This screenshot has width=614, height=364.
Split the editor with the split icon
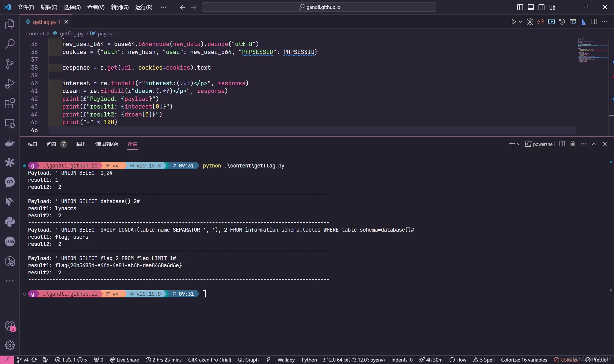[594, 22]
